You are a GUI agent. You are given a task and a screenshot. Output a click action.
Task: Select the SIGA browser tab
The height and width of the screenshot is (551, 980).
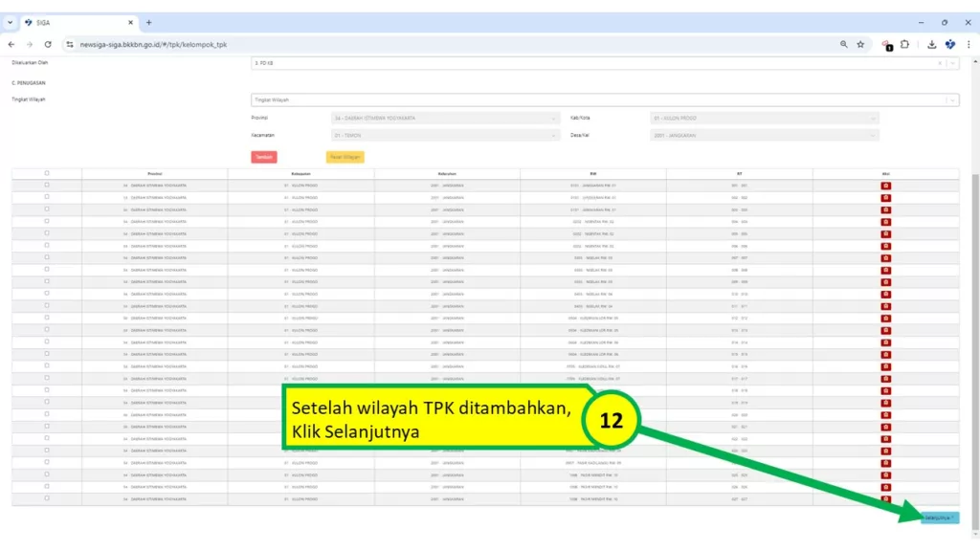(x=77, y=22)
